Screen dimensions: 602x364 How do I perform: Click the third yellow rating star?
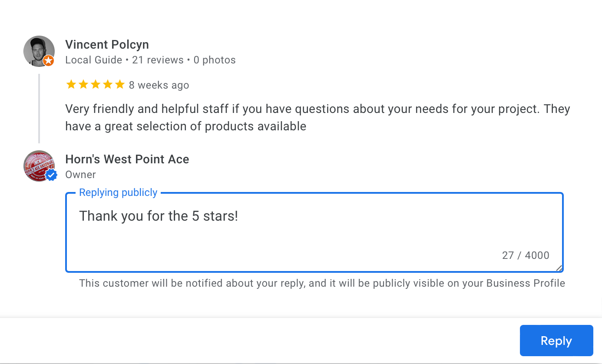[95, 85]
